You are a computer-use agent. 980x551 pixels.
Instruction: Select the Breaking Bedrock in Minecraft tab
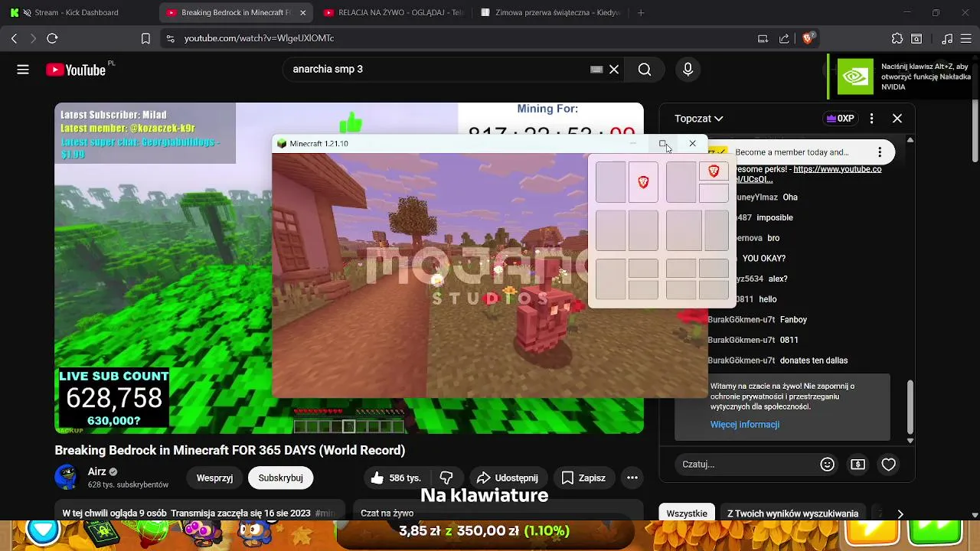tap(236, 12)
